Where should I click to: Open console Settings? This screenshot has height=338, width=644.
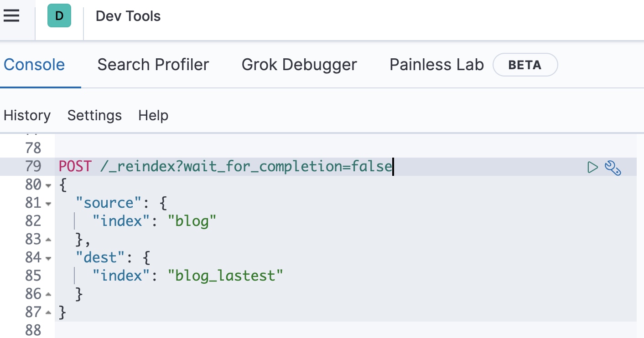pyautogui.click(x=94, y=115)
